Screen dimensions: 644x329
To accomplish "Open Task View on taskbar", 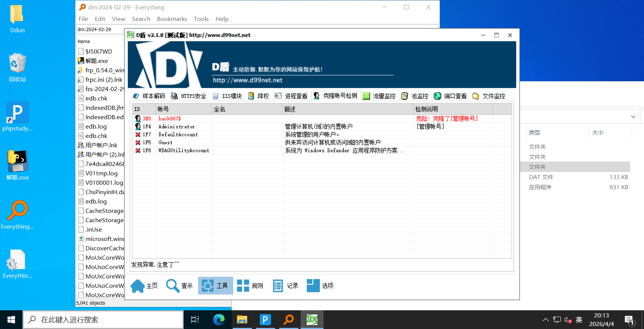I will (x=195, y=320).
